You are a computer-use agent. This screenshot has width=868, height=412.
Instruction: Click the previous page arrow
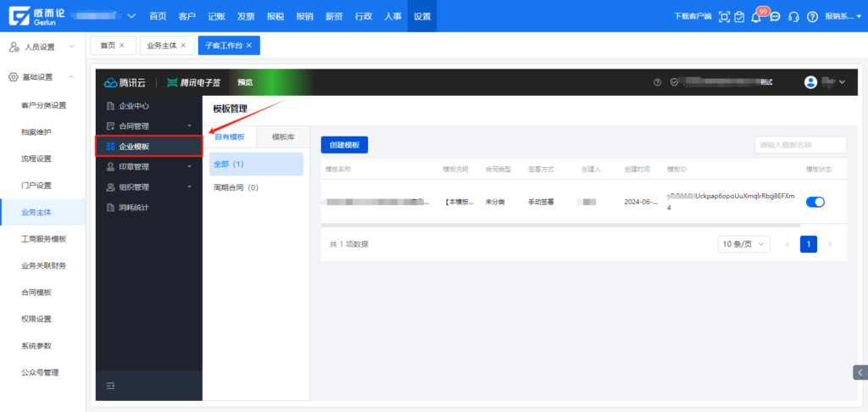pos(787,244)
